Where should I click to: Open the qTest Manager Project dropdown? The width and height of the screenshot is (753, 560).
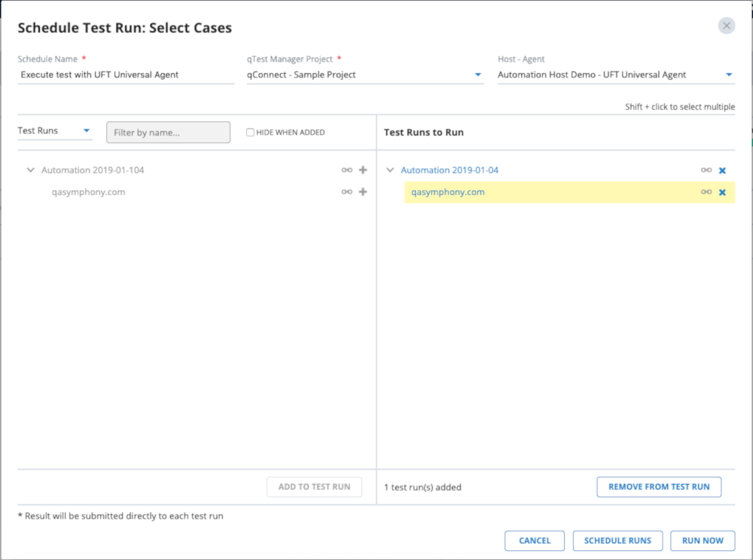coord(365,75)
